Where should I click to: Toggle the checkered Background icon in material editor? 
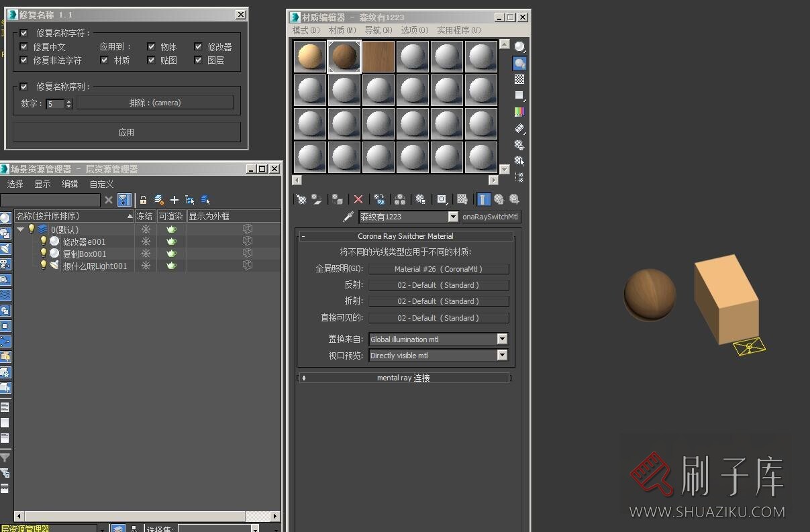pos(519,80)
